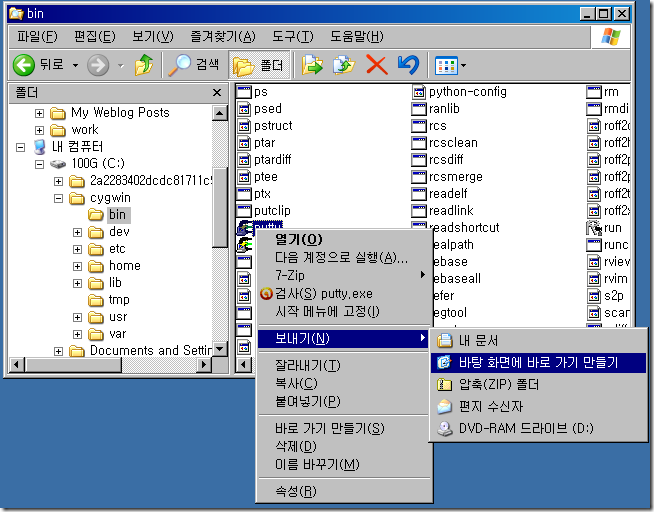Choose 속성(R) properties entry
Viewport: 654px width, 512px height.
pos(344,491)
